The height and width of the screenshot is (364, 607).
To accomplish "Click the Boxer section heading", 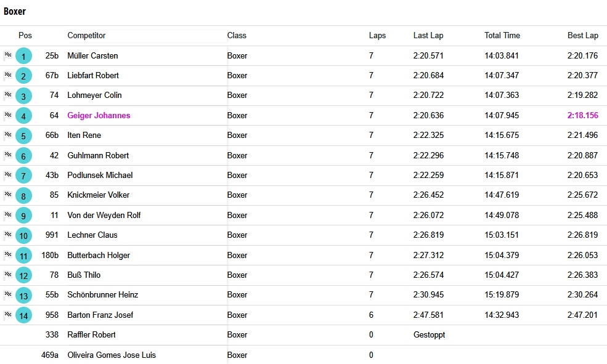I will pyautogui.click(x=15, y=11).
